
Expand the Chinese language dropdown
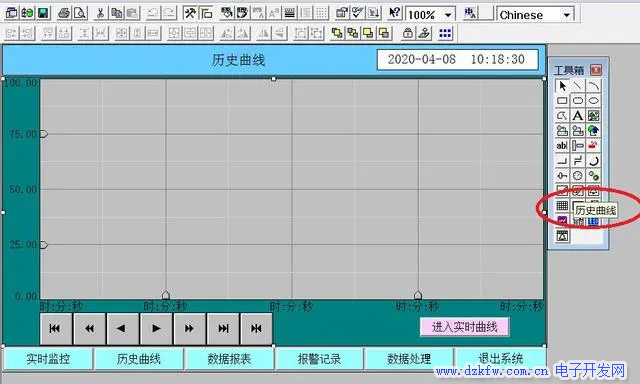(567, 15)
